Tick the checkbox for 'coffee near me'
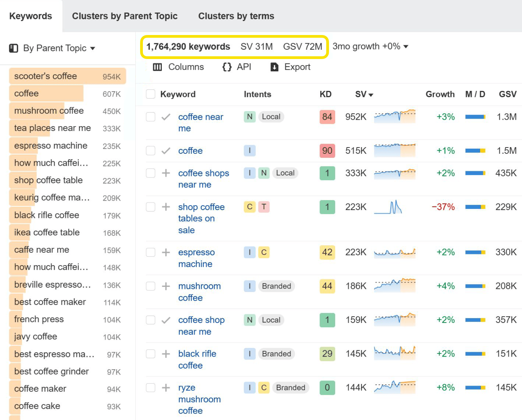 (150, 117)
